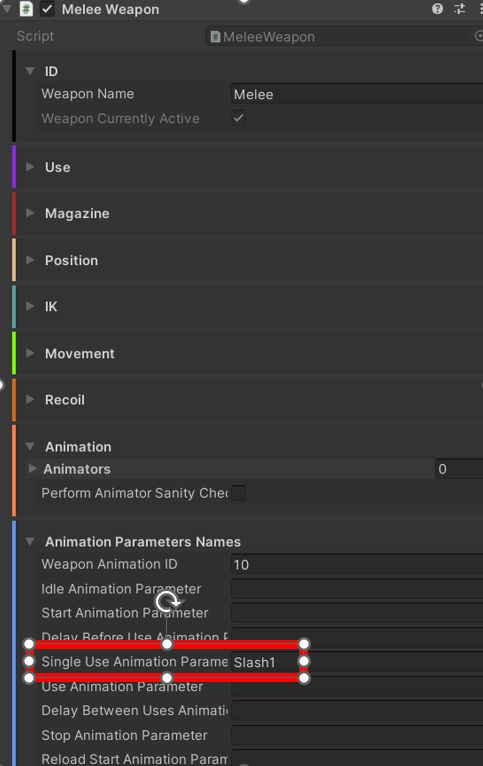Screen dimensions: 483x766
Task: Enable Perform Animator Sanity Checks checkbox
Action: (238, 493)
